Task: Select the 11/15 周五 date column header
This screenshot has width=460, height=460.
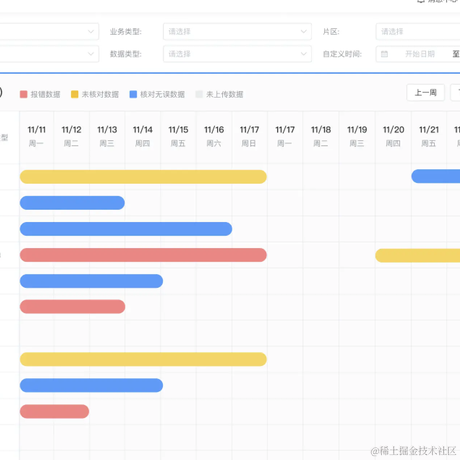Action: [x=178, y=136]
